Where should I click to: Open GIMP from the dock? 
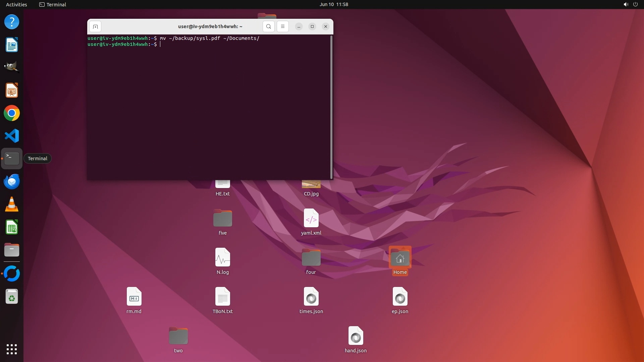pyautogui.click(x=12, y=67)
